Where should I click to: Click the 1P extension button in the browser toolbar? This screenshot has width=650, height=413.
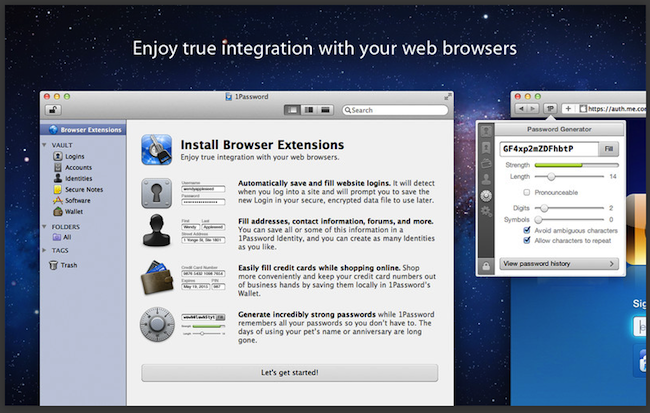point(550,109)
